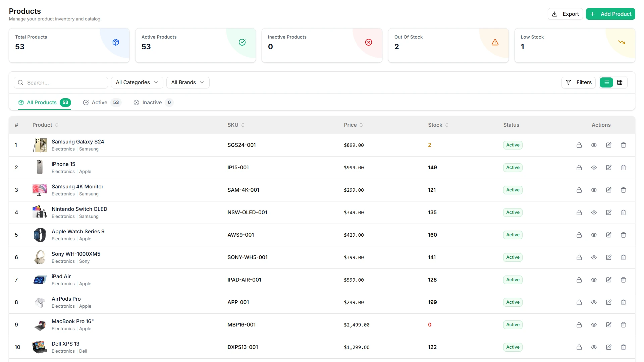Open edit for Apple Watch Series 9

click(x=608, y=235)
